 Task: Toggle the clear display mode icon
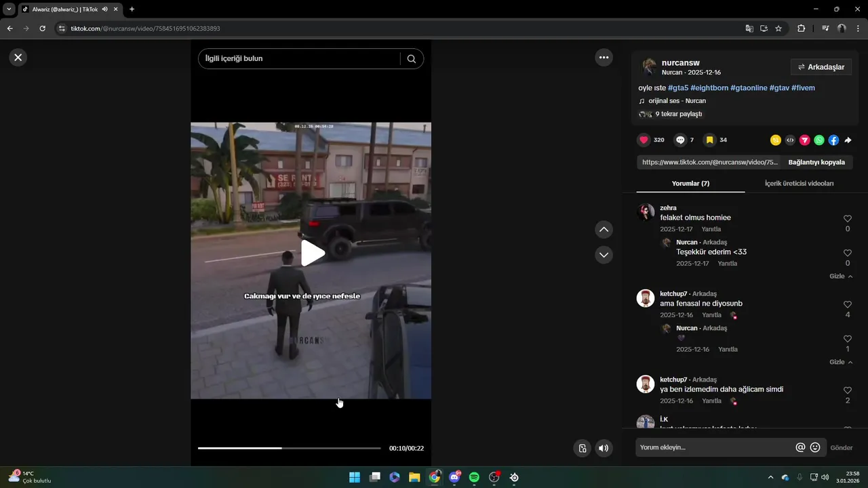pyautogui.click(x=582, y=448)
